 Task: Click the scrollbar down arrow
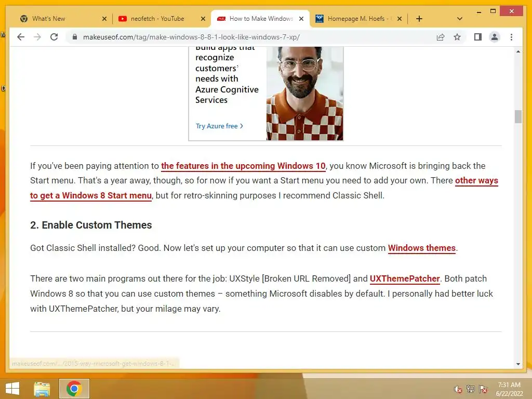(518, 364)
